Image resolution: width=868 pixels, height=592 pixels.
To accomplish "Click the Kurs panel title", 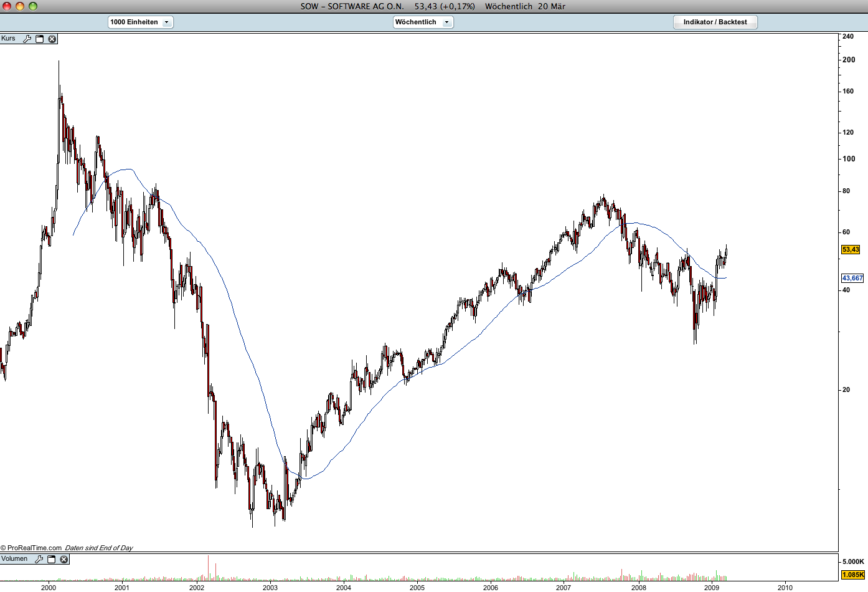I will [8, 39].
